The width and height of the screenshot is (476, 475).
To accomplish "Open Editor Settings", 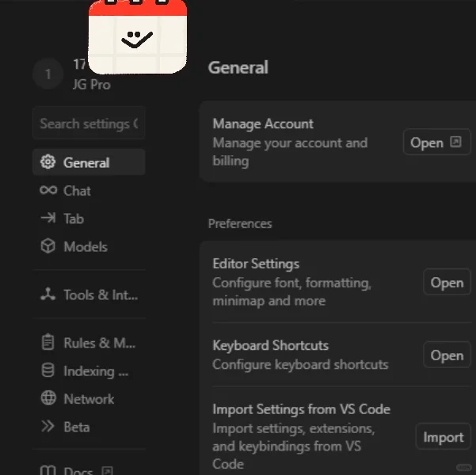I will (x=447, y=283).
